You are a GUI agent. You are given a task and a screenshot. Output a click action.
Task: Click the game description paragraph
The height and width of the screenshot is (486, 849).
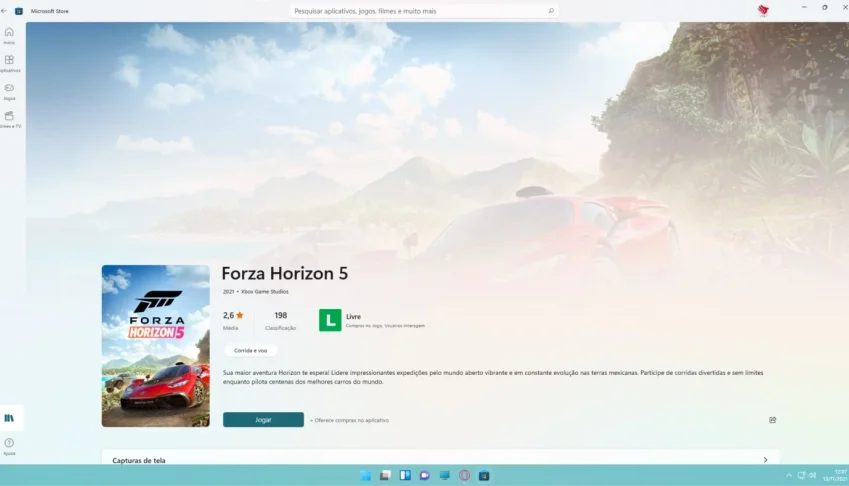(493, 377)
